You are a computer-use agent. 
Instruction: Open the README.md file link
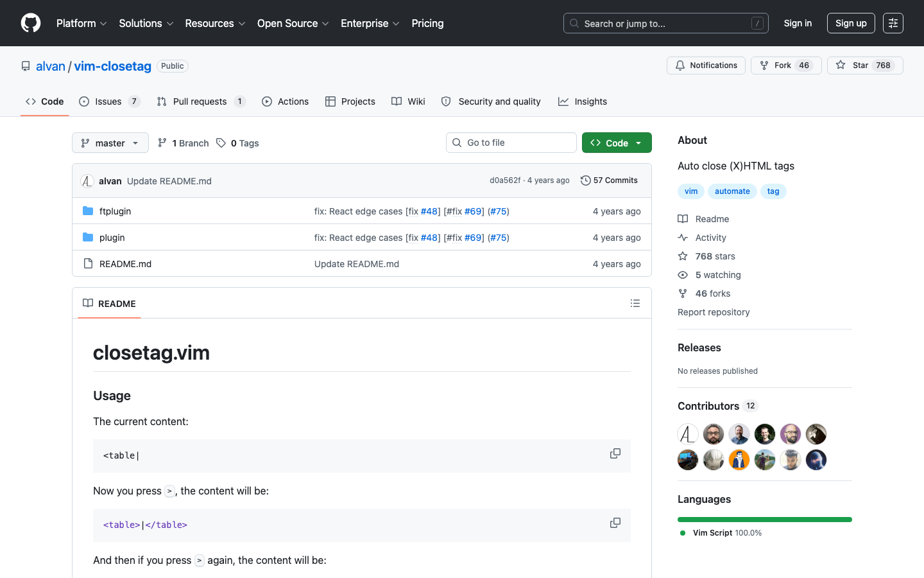click(126, 264)
